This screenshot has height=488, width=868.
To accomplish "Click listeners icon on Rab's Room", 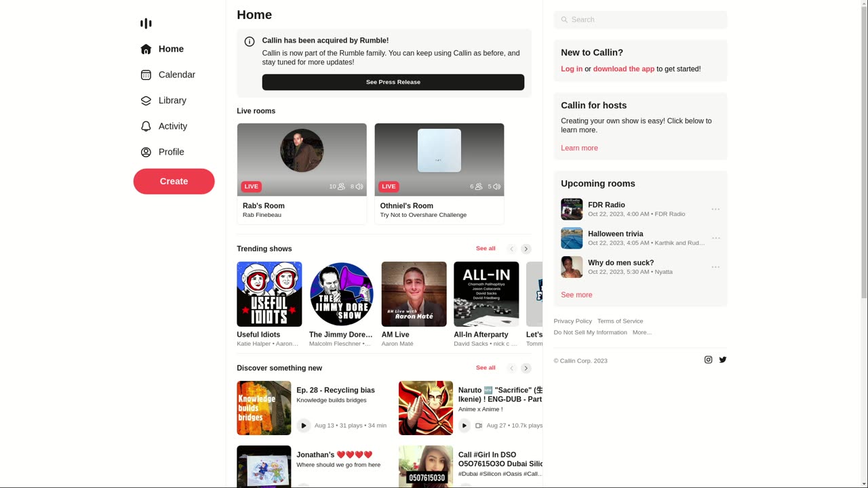I will coord(341,186).
